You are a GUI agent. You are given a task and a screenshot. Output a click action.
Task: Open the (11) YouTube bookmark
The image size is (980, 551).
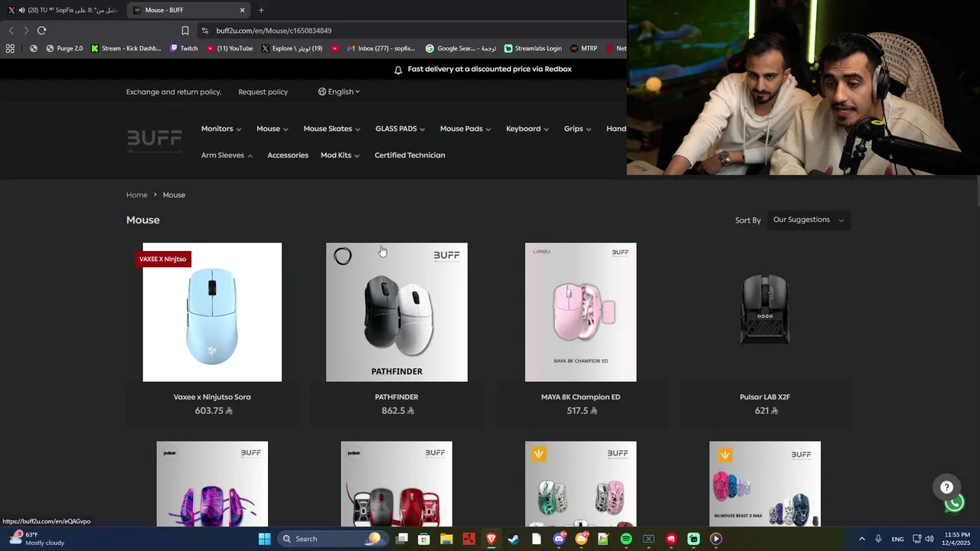[230, 48]
